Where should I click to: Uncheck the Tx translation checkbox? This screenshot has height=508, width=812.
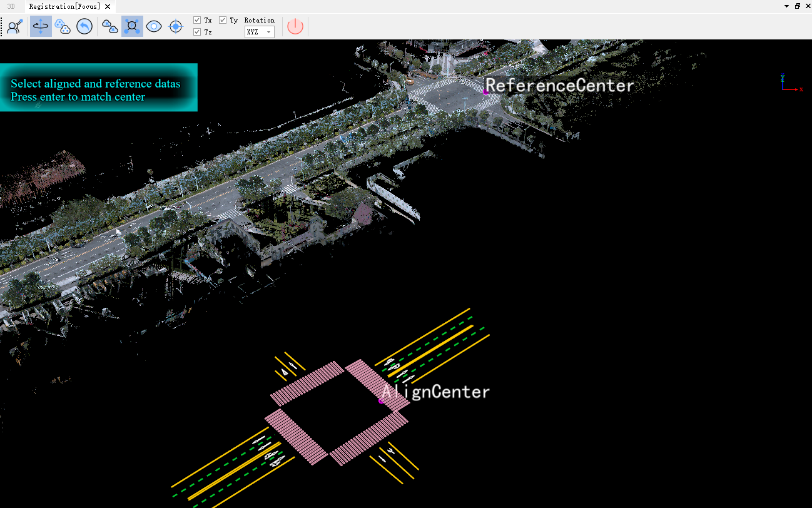click(197, 20)
